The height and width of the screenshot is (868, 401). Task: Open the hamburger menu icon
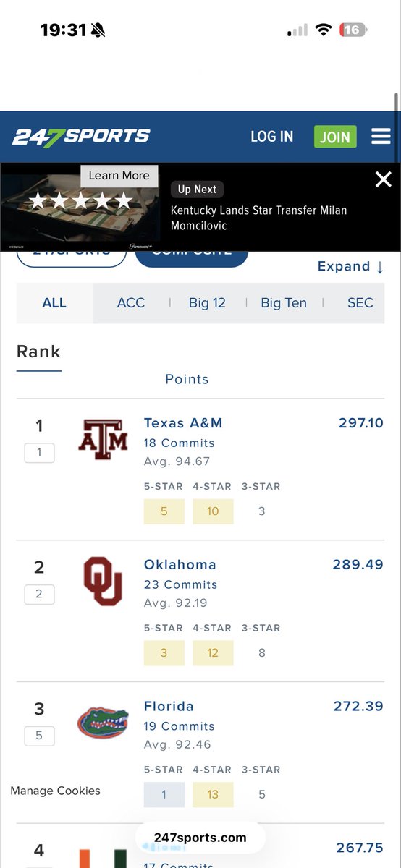pyautogui.click(x=381, y=137)
